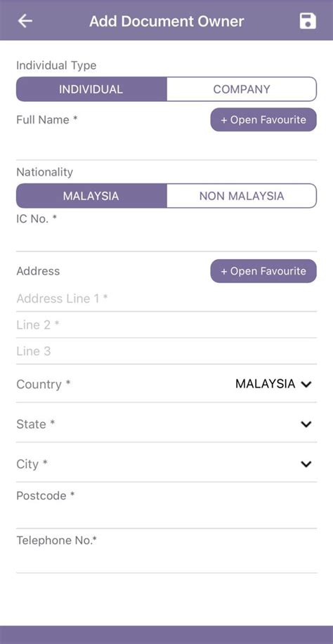Viewport: 333px width, 644px height.
Task: Select the MALAYSIA country value
Action: (266, 384)
